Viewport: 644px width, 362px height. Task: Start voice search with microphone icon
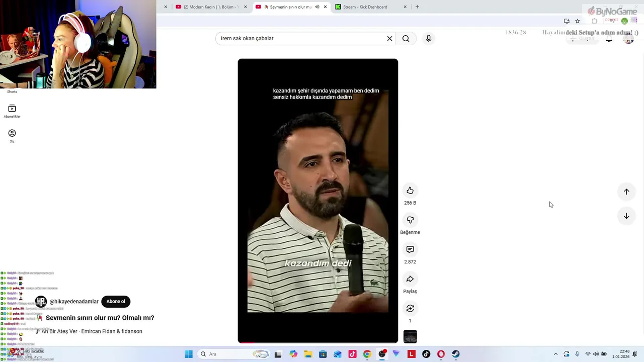click(428, 38)
